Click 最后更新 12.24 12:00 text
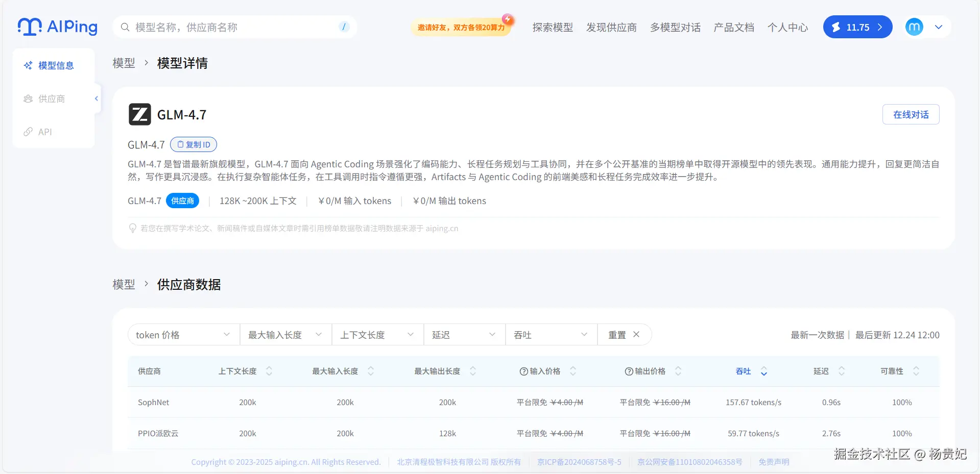 point(897,335)
